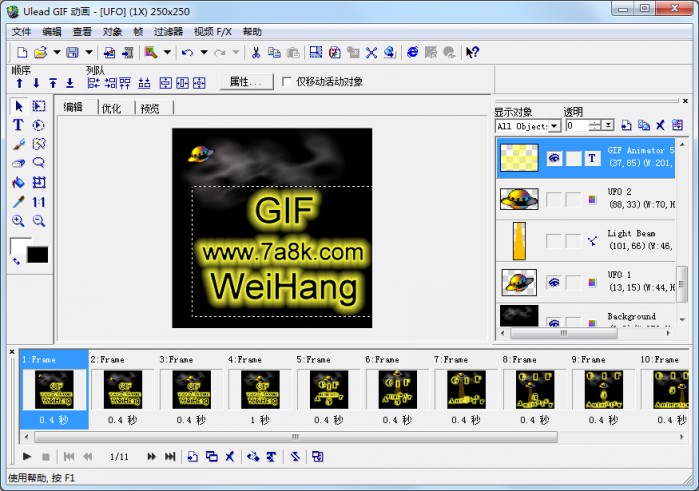Click the delete frame X icon
The image size is (699, 491).
pyautogui.click(x=230, y=457)
